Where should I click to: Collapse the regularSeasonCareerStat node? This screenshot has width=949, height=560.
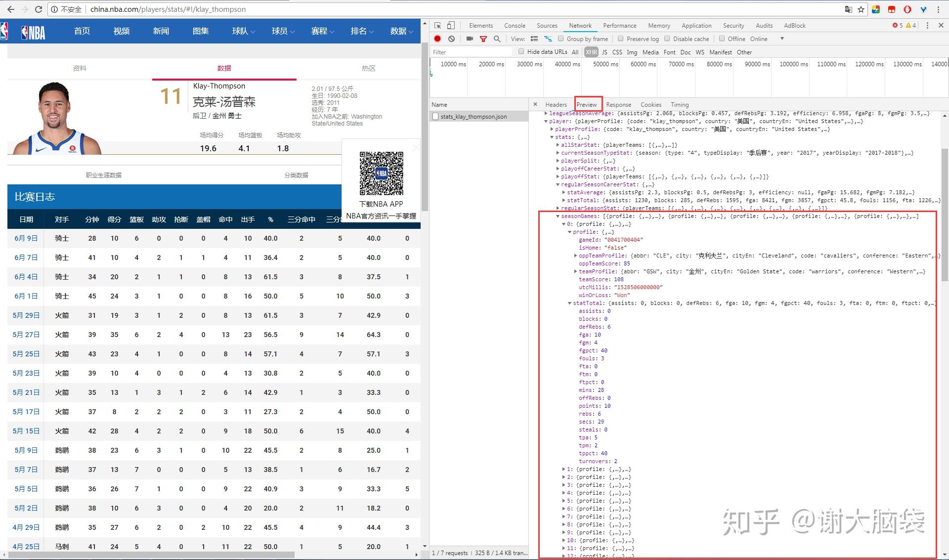point(558,184)
